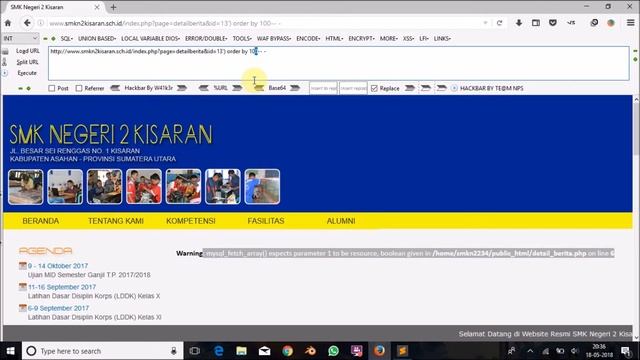Image resolution: width=640 pixels, height=360 pixels.
Task: Click the right arrow after %URL
Action: coord(237,88)
